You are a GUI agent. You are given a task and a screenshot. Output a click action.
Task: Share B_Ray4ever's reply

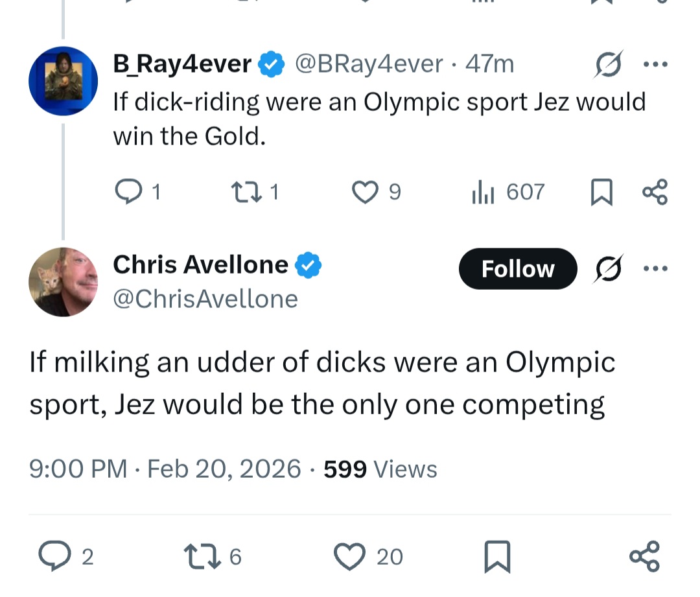tap(654, 193)
